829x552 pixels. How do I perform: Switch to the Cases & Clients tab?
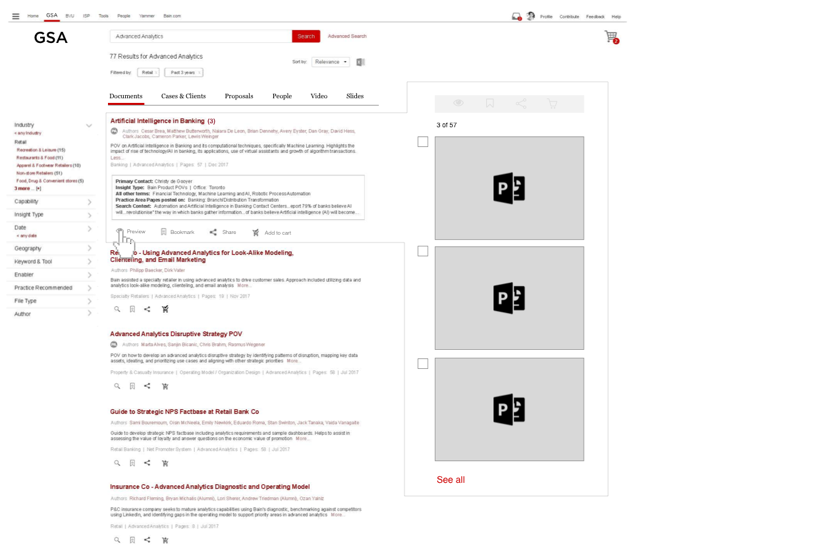[x=183, y=97]
